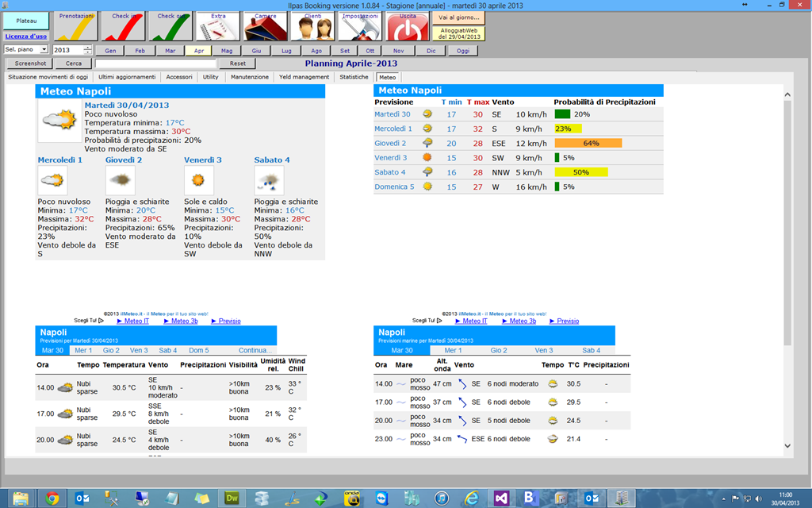The image size is (812, 508).
Task: Open Impostazioni tools icon
Action: [360, 26]
